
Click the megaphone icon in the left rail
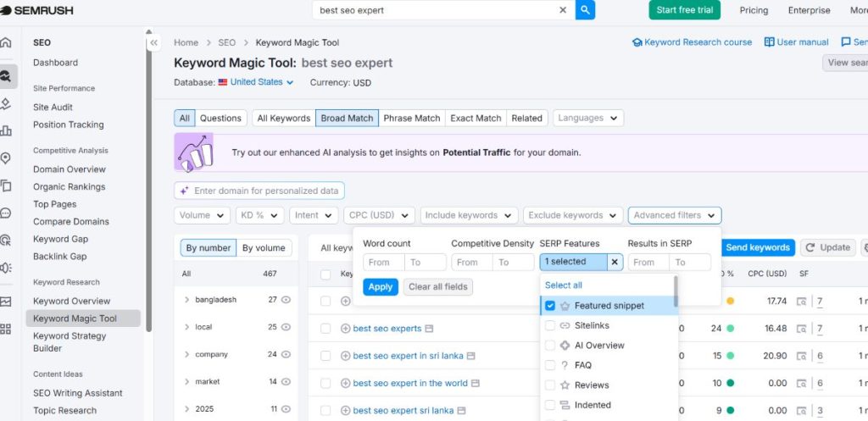(6, 268)
